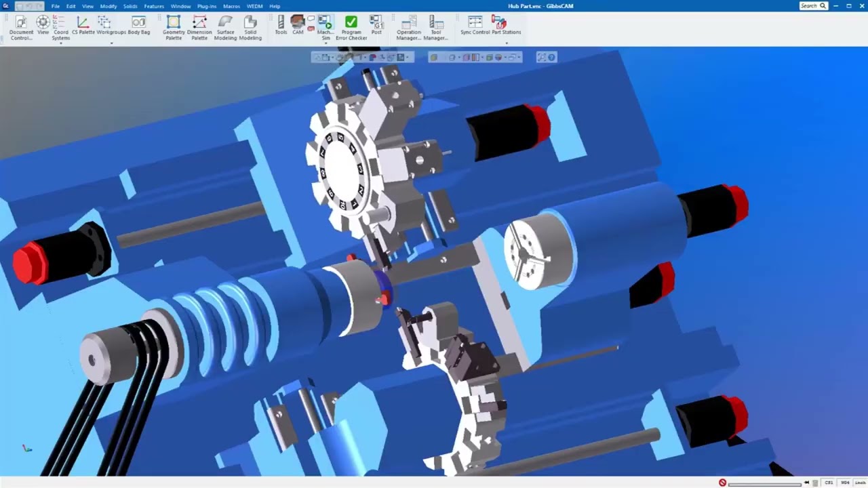Open the Workgroups list
This screenshot has height=488, width=868.
111,26
